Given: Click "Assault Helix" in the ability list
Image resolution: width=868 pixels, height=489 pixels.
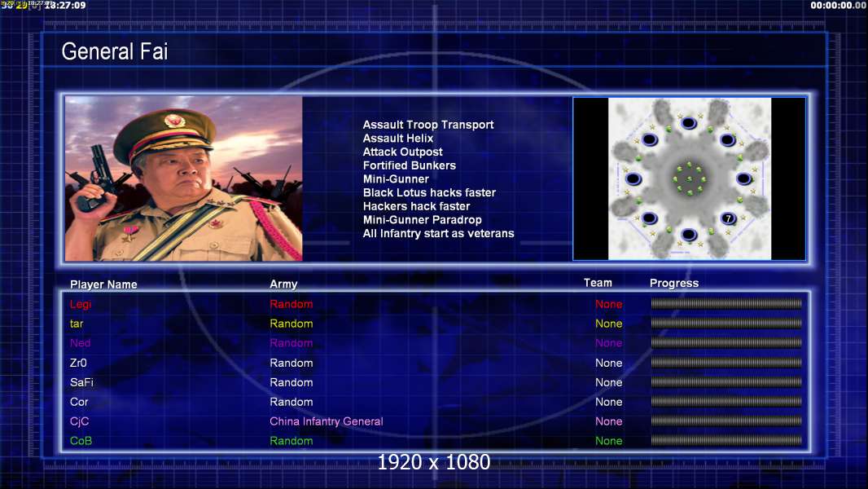Looking at the screenshot, I should pyautogui.click(x=398, y=139).
